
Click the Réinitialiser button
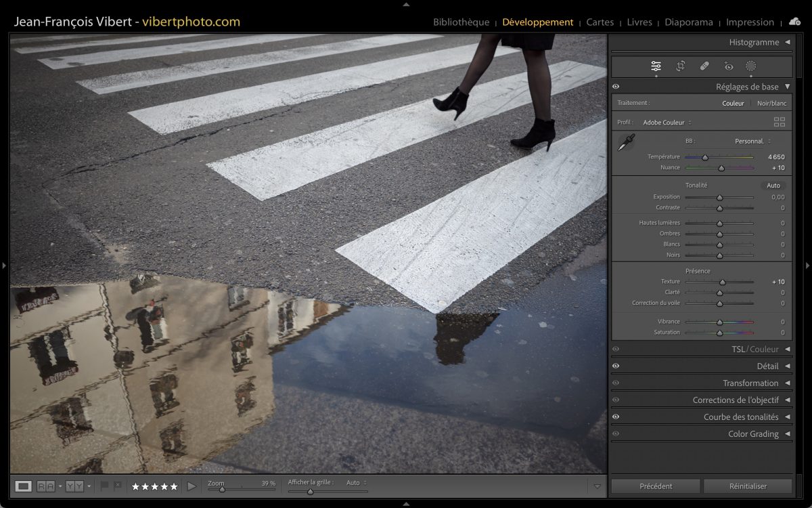[x=748, y=486]
